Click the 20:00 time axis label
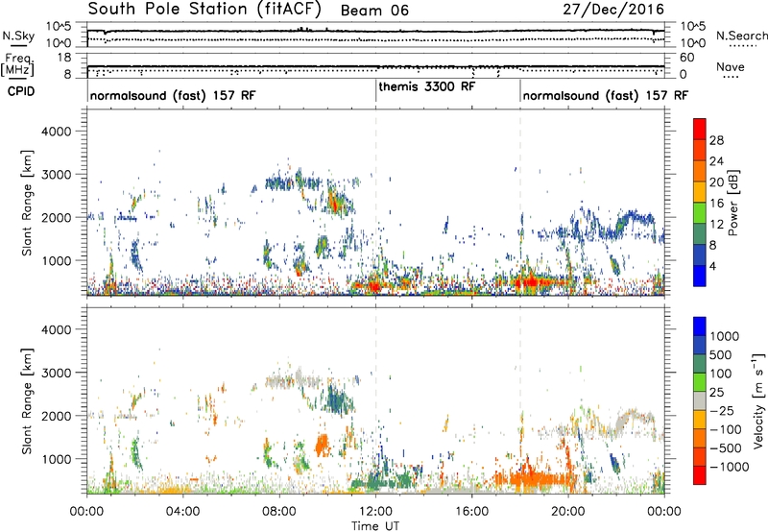 pyautogui.click(x=568, y=512)
